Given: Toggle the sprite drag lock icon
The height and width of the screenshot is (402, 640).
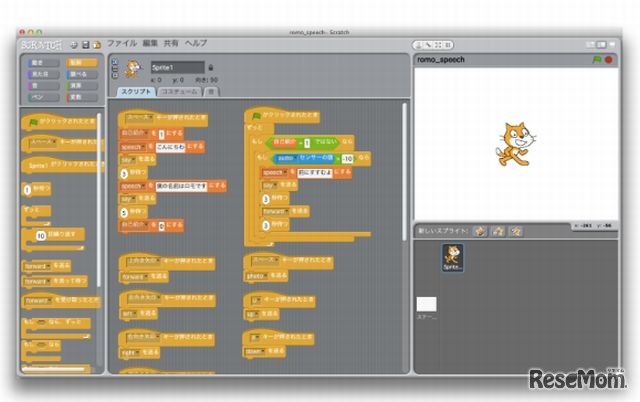Looking at the screenshot, I should (209, 67).
